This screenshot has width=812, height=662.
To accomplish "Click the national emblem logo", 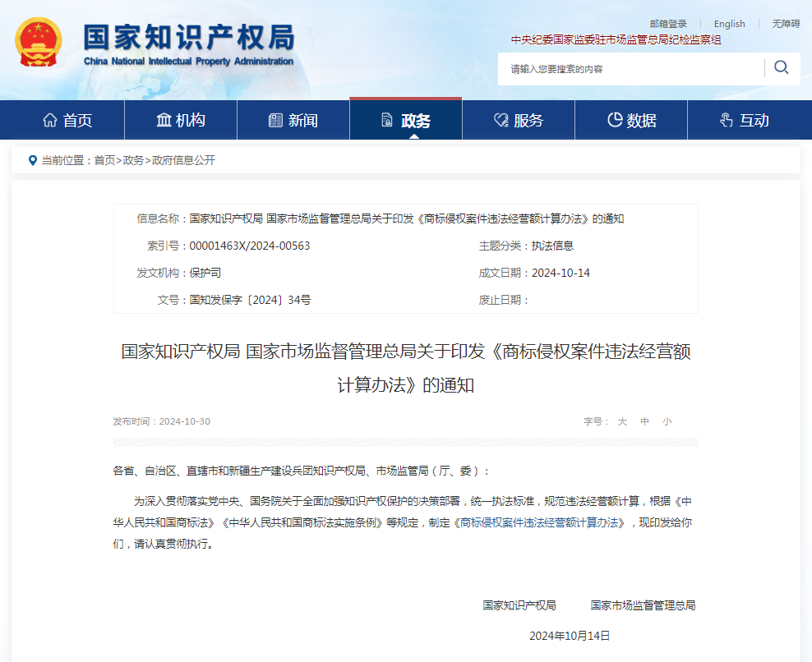I will coord(38,43).
